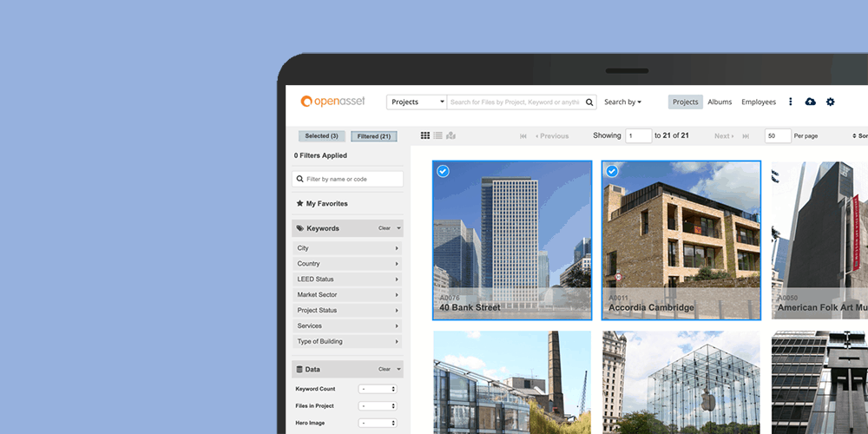Screen dimensions: 868x434
Task: Expand the Country keyword category
Action: click(348, 264)
